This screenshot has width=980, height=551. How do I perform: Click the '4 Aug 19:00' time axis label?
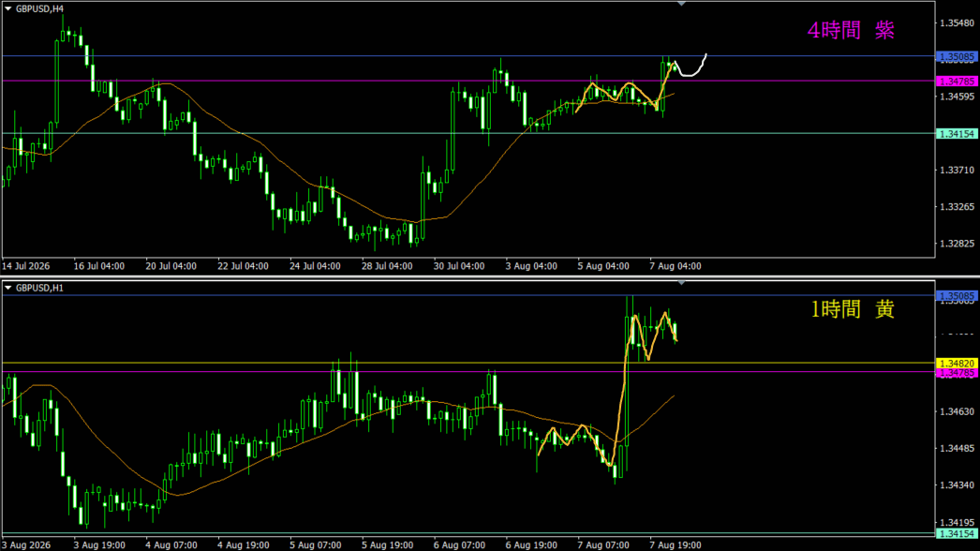(243, 544)
